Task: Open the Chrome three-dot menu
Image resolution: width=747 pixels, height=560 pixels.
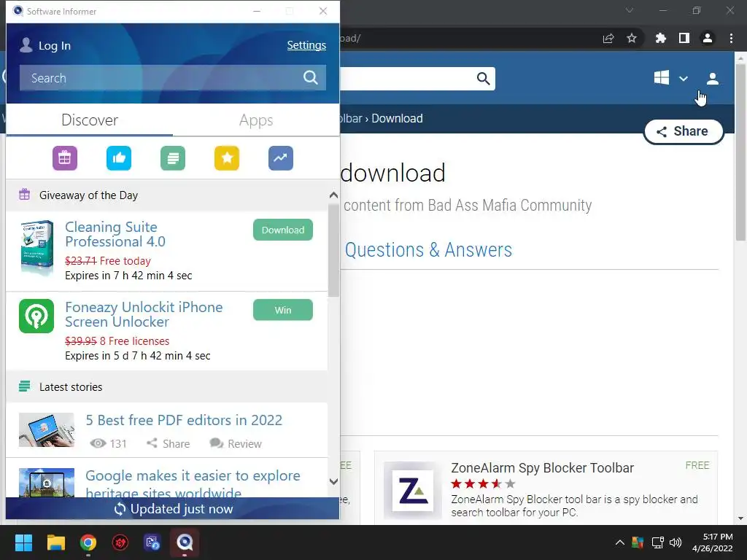Action: coord(731,38)
